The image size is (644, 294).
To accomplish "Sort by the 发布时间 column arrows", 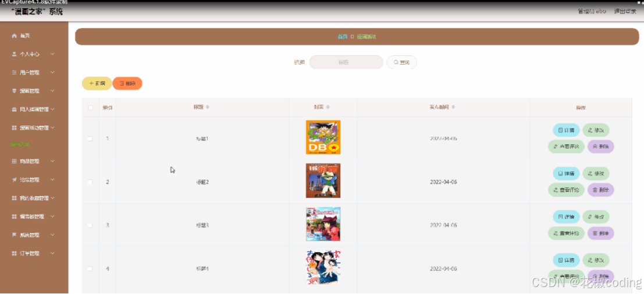I will pos(453,107).
